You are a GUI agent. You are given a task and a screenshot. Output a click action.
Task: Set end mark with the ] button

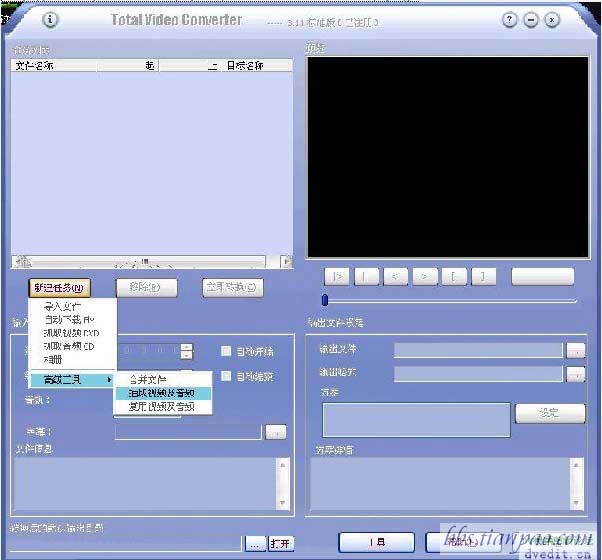pos(484,276)
